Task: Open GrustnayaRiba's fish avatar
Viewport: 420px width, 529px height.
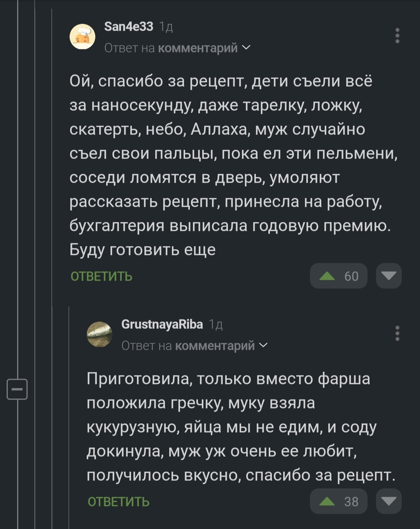Action: (100, 334)
